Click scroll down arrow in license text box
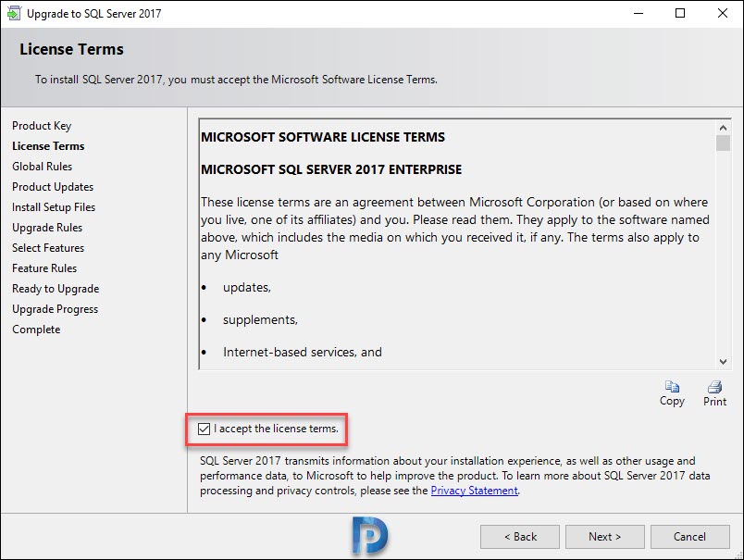Screen dimensions: 744x560 723,362
